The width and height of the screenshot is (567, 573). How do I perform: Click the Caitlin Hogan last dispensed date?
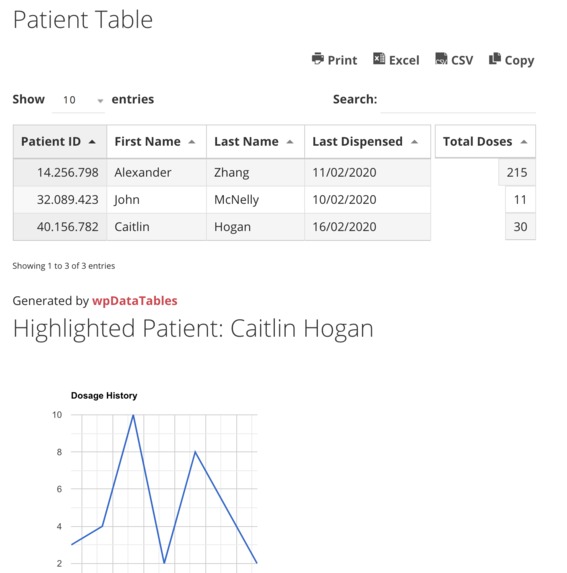click(344, 227)
